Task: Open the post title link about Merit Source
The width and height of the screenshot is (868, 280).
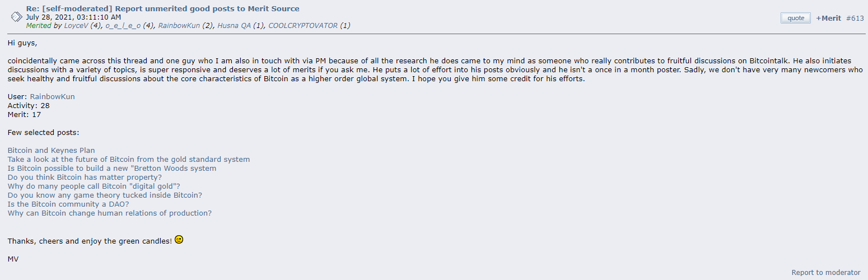Action: tap(162, 8)
